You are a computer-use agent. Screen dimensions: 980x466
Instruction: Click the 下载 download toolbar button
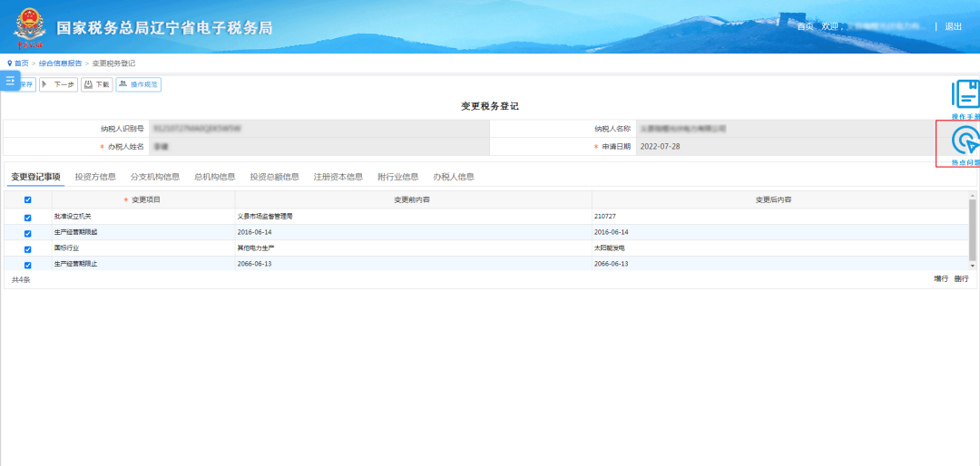pos(97,84)
